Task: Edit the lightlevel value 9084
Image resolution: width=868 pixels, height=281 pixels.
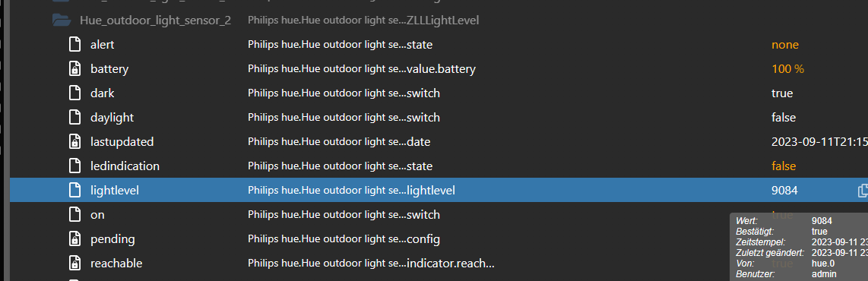Action: point(784,191)
